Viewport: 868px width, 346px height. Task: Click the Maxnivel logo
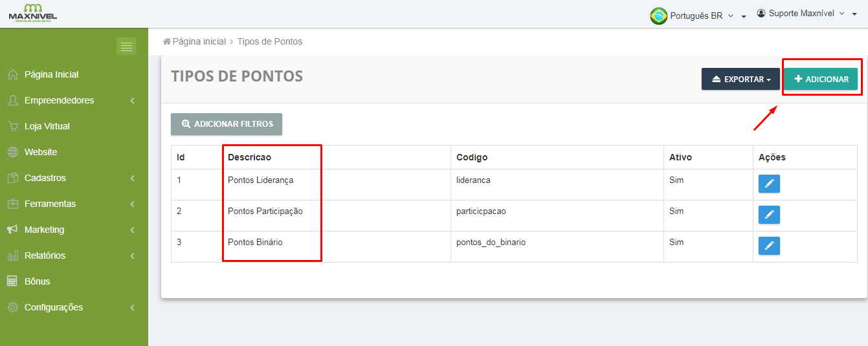(32, 13)
